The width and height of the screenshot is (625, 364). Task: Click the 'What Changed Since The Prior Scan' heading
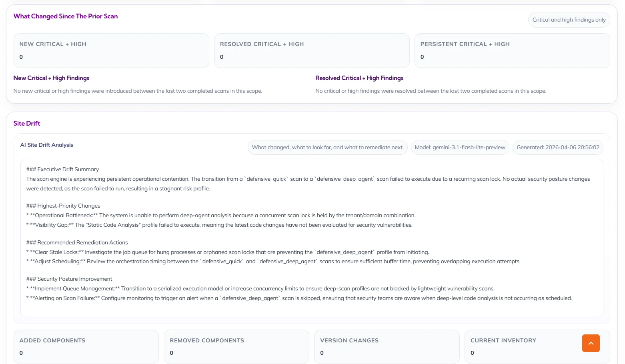tap(66, 16)
